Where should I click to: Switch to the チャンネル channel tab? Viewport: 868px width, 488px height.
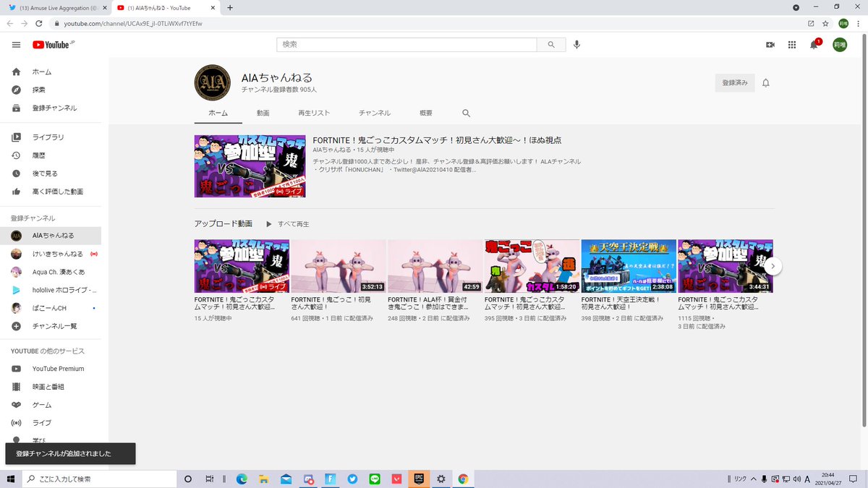coord(375,114)
